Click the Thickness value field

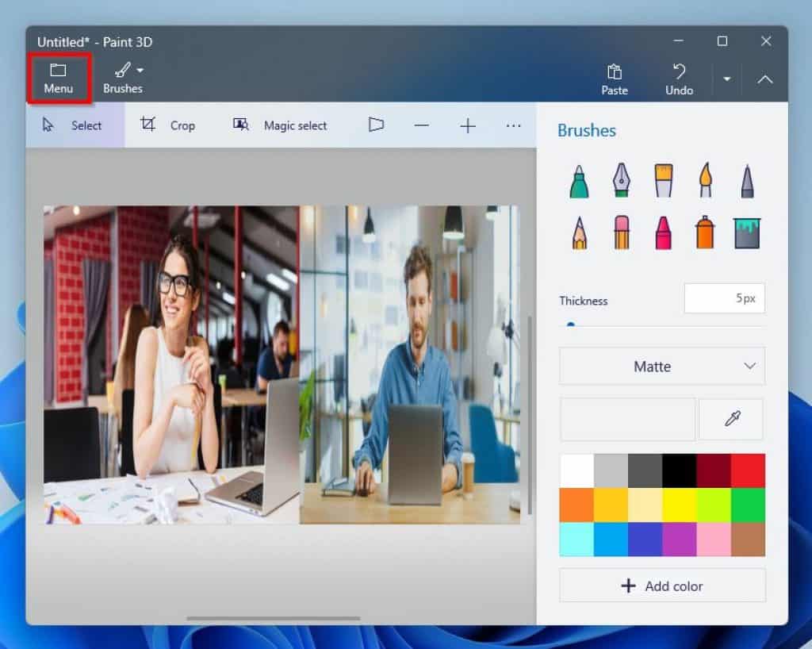click(724, 298)
